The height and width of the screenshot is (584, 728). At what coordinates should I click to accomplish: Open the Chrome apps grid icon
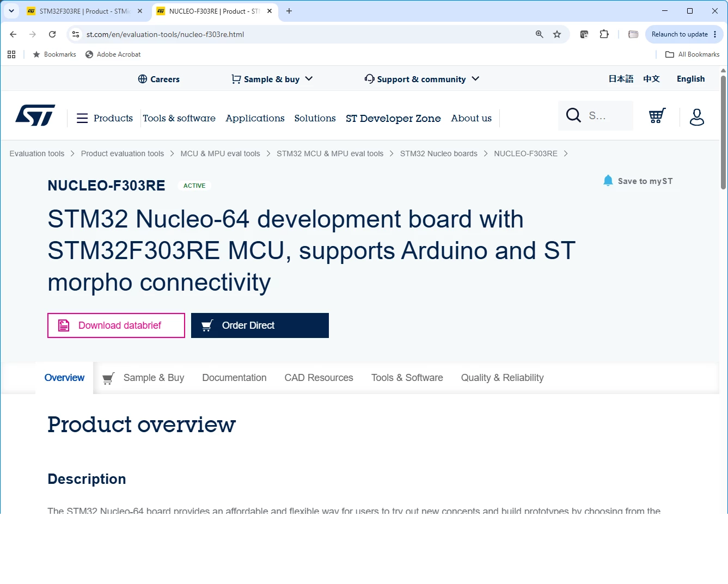tap(11, 54)
